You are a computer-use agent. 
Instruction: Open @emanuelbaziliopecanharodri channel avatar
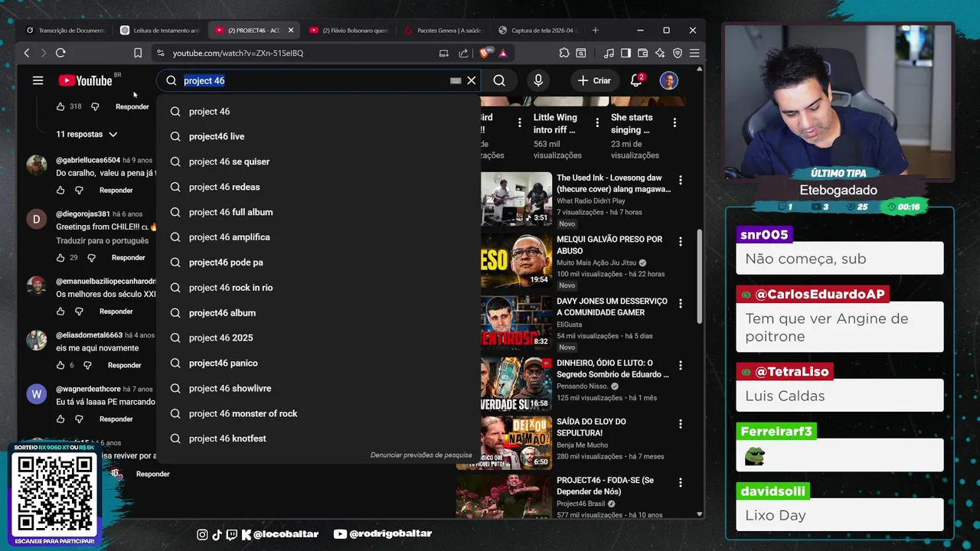[x=36, y=287]
